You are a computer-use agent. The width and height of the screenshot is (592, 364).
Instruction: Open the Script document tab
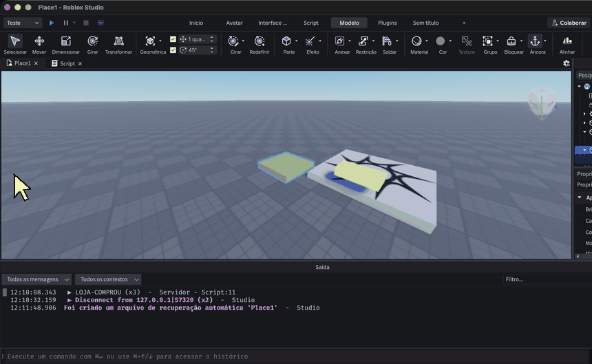(67, 63)
